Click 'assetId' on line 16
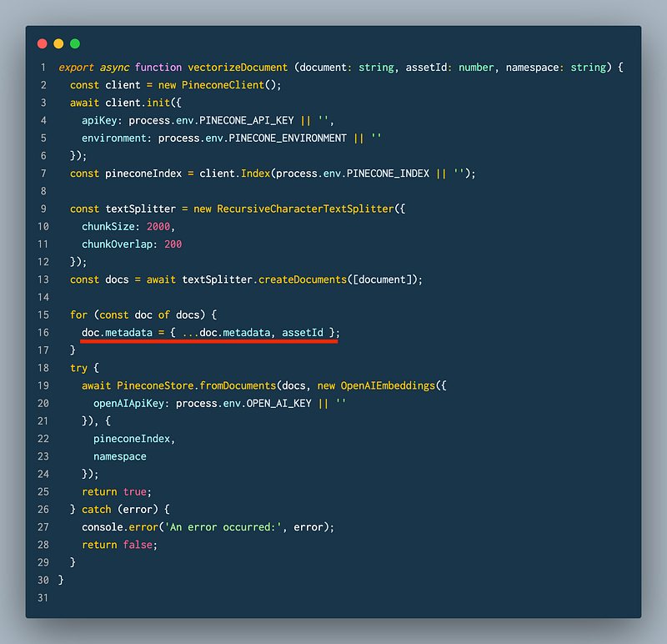Viewport: 667px width, 644px height. [303, 333]
